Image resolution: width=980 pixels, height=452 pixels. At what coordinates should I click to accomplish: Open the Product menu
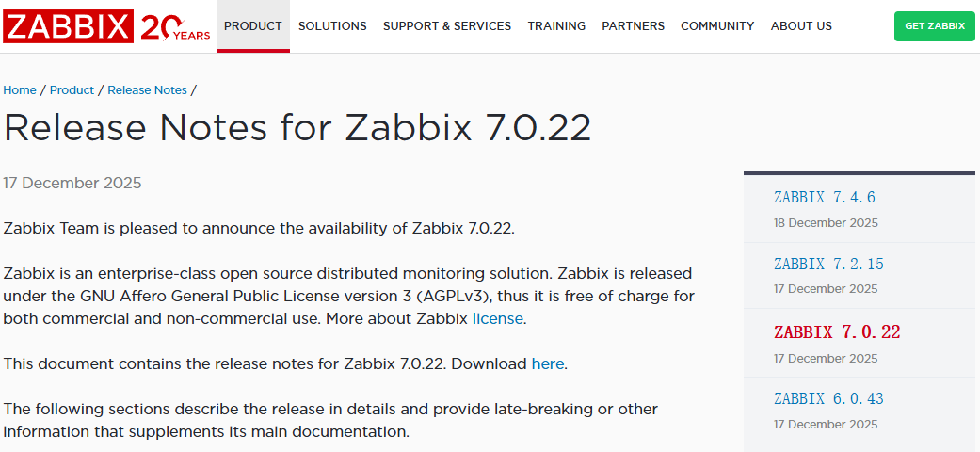(x=253, y=26)
